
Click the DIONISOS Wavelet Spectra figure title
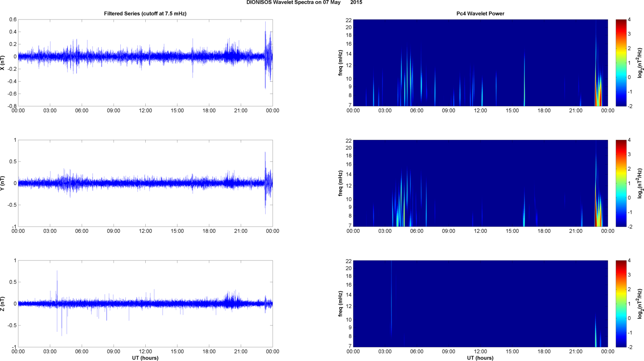click(304, 3)
